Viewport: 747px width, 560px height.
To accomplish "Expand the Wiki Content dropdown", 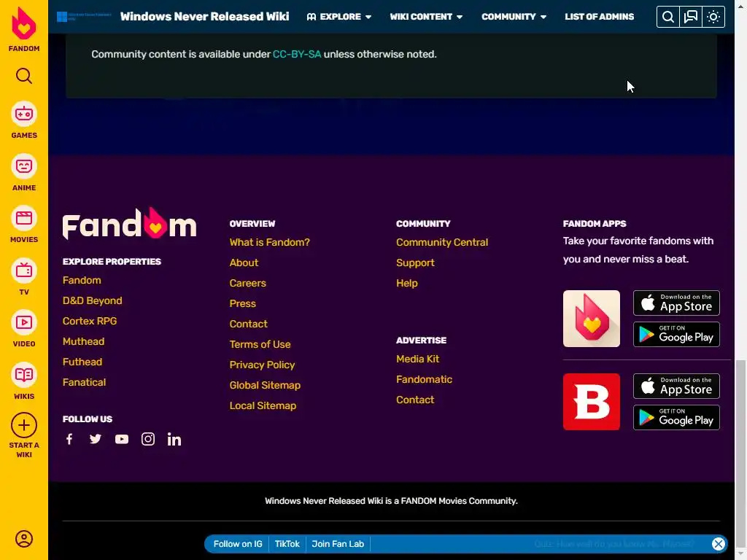I will 426,17.
